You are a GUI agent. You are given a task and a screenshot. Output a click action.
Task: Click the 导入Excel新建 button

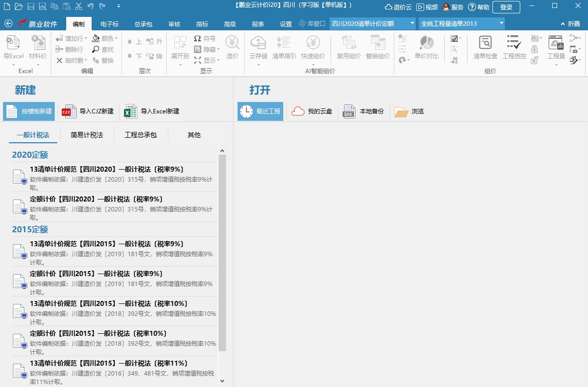click(x=152, y=111)
